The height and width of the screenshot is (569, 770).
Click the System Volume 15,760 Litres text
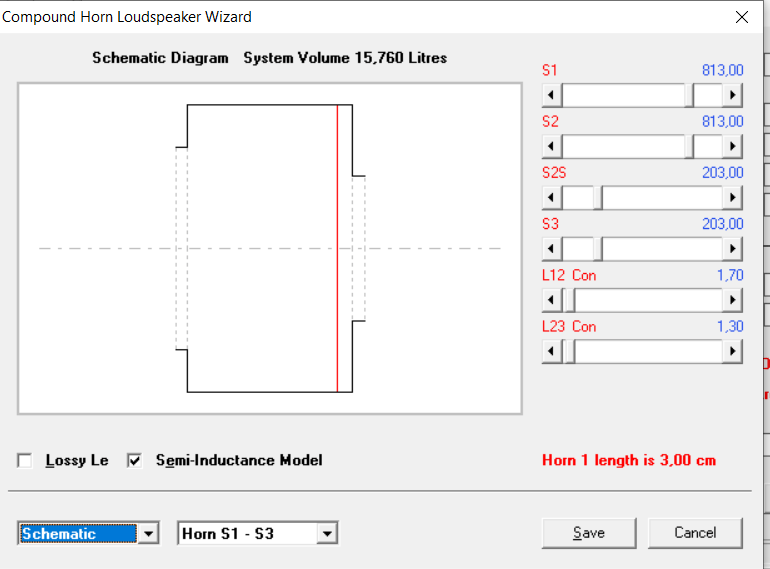(345, 58)
